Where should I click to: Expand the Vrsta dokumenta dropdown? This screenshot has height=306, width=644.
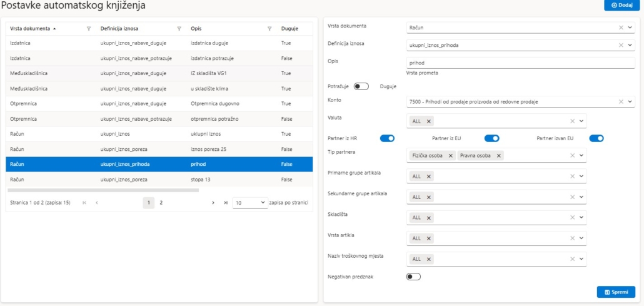coord(630,28)
